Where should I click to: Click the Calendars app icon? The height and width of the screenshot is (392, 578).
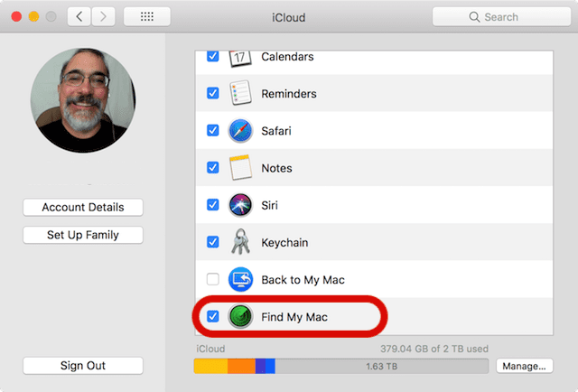[x=240, y=58]
